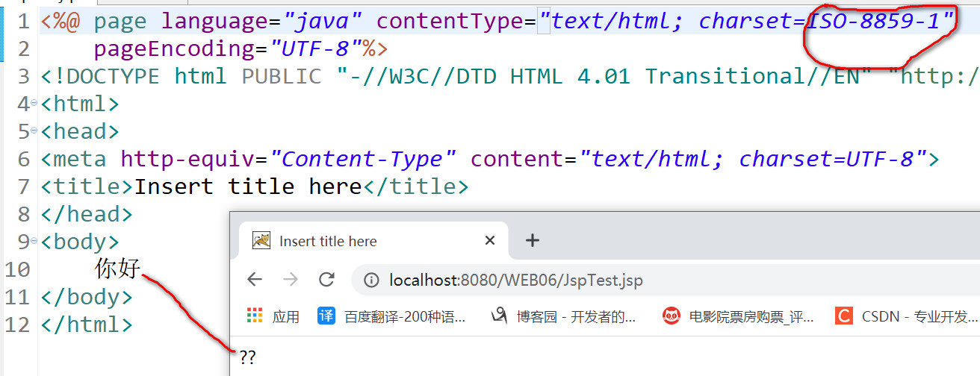Open a new browser tab with the plus
Viewport: 980px width, 376px height.
click(x=532, y=240)
